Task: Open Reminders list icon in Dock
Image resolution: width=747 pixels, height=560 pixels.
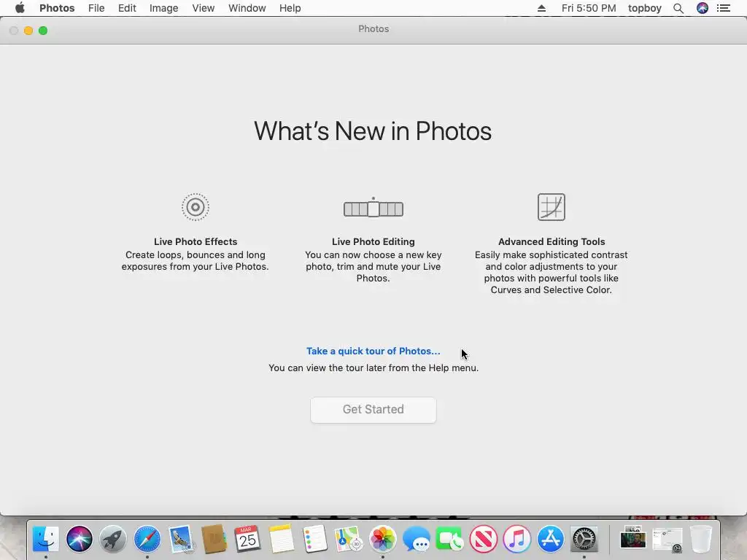Action: coord(314,539)
